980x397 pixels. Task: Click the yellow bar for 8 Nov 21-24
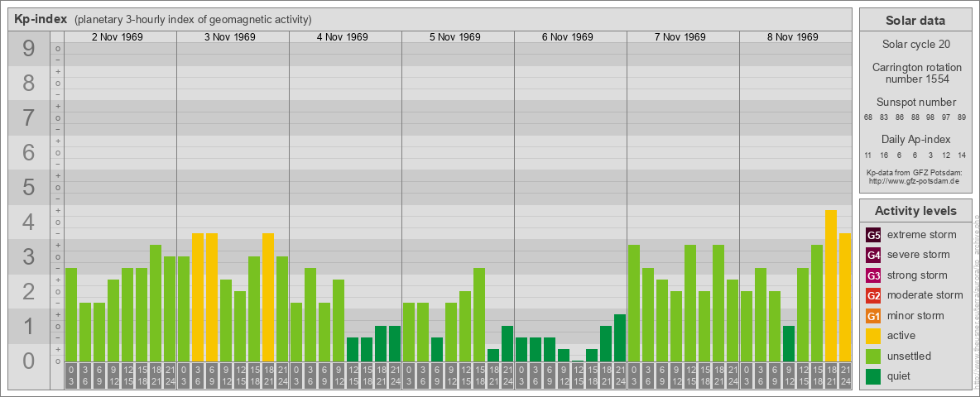(x=845, y=297)
